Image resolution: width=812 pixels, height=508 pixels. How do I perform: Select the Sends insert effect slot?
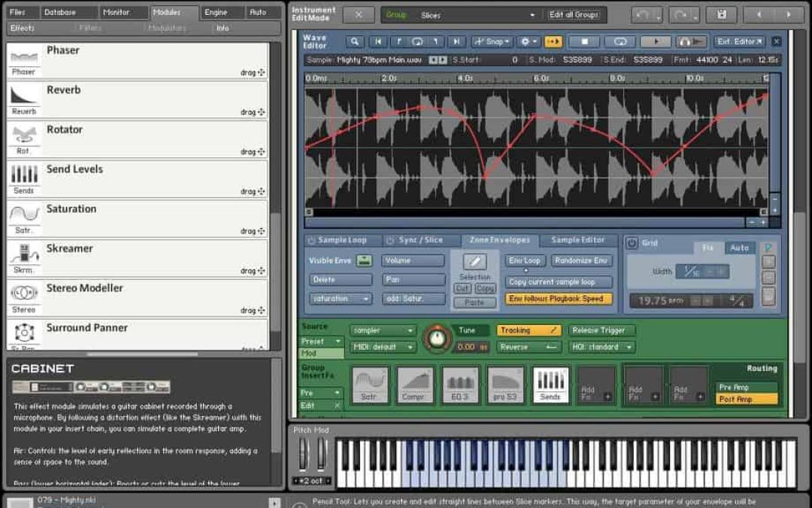tap(550, 385)
